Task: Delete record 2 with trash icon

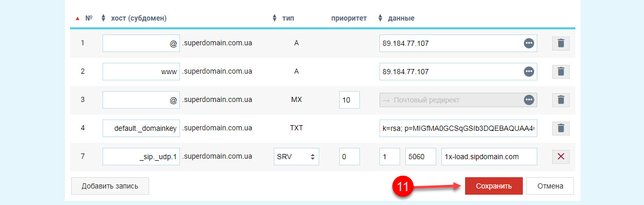Action: [561, 72]
